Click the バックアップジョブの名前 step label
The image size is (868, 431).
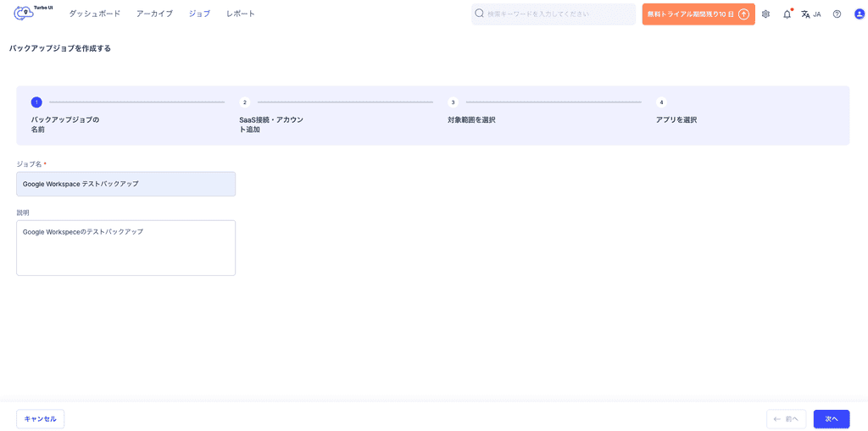coord(65,124)
